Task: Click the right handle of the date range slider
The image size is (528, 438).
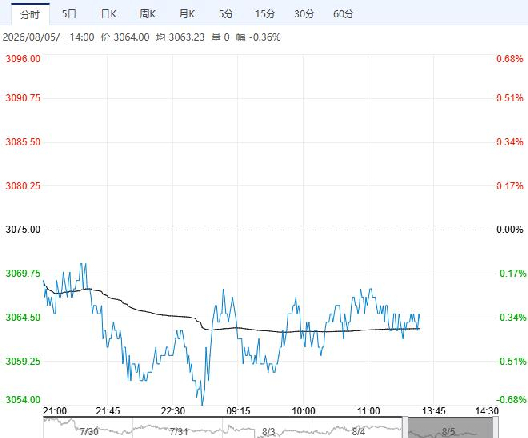Action: coord(495,428)
